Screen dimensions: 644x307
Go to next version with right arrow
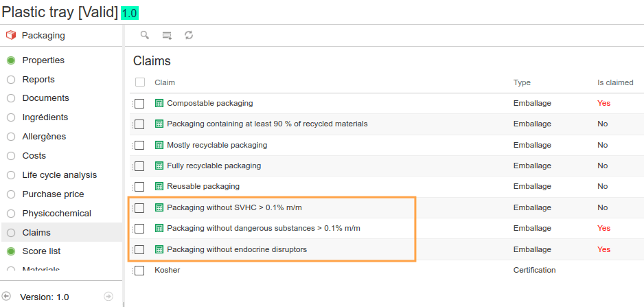point(108,296)
